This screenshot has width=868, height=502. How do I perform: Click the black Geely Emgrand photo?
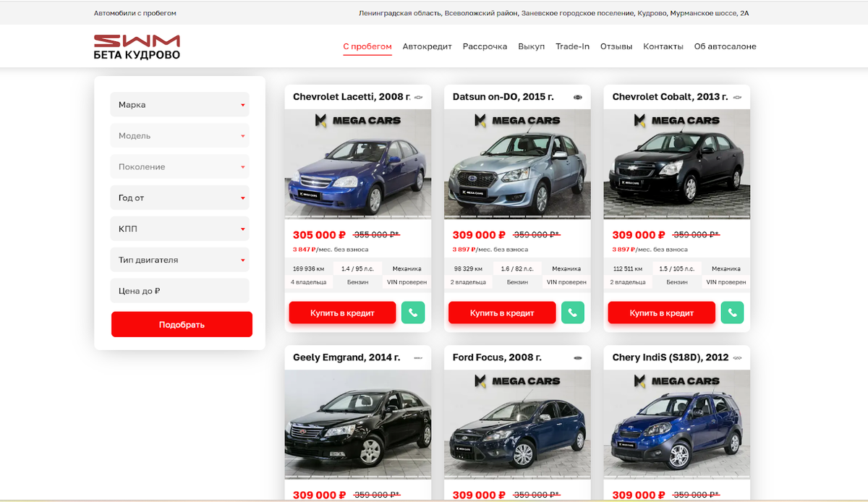point(358,425)
